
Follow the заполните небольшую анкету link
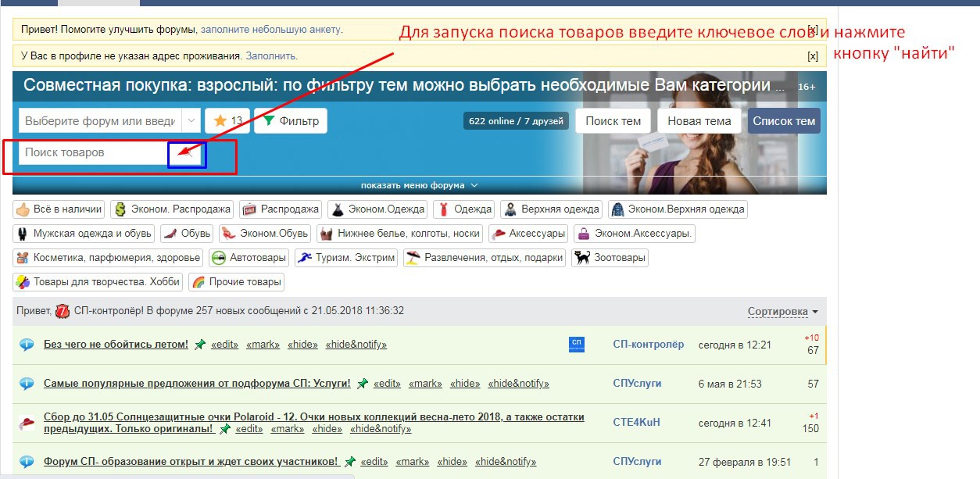point(270,30)
